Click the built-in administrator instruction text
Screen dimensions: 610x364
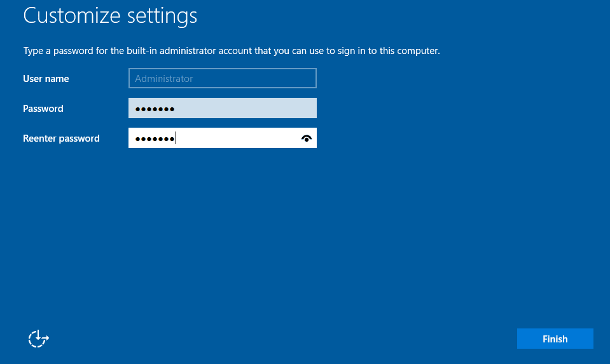(232, 51)
